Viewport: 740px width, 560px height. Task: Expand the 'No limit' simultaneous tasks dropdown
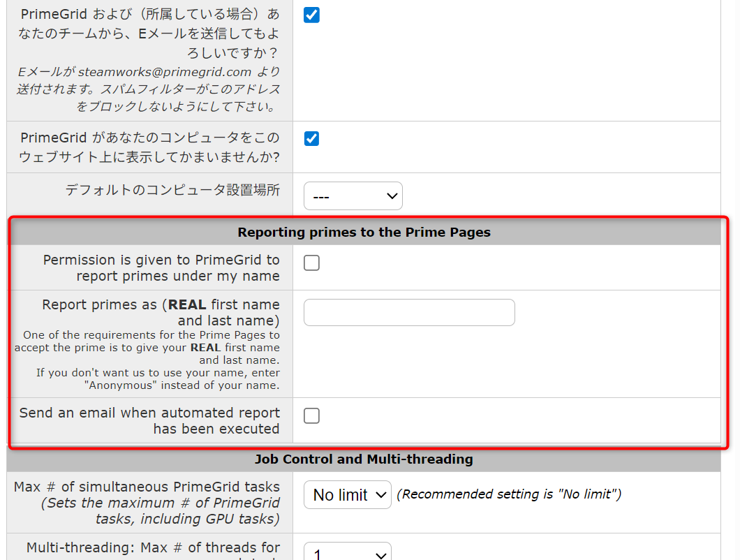point(347,494)
